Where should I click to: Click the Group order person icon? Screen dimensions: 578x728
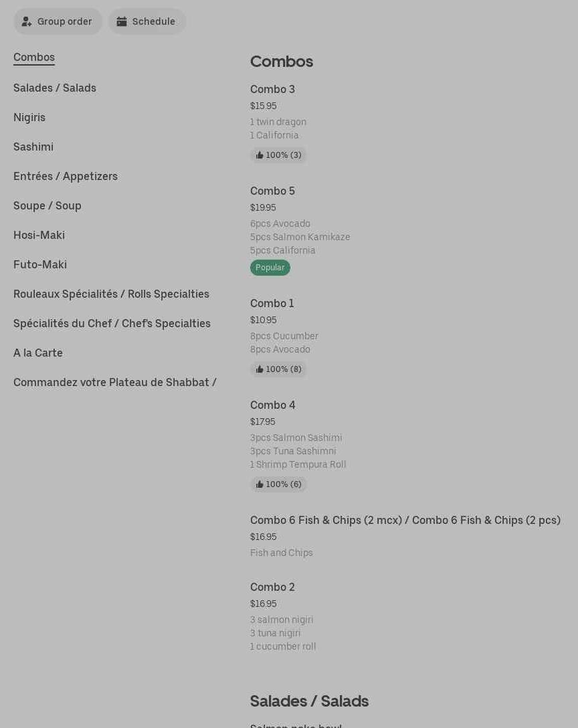point(27,21)
